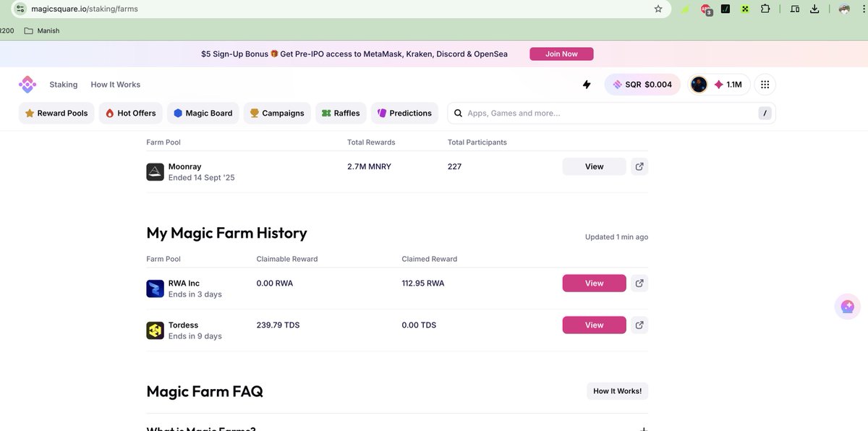Click the 'My Magic Farm History' heading
Image resolution: width=868 pixels, height=431 pixels.
[226, 233]
